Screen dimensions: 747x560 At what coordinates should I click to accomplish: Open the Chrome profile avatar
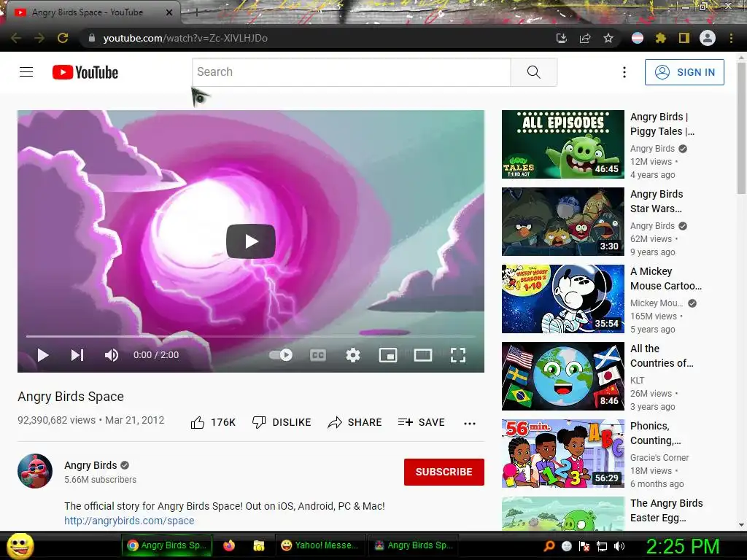pos(708,38)
